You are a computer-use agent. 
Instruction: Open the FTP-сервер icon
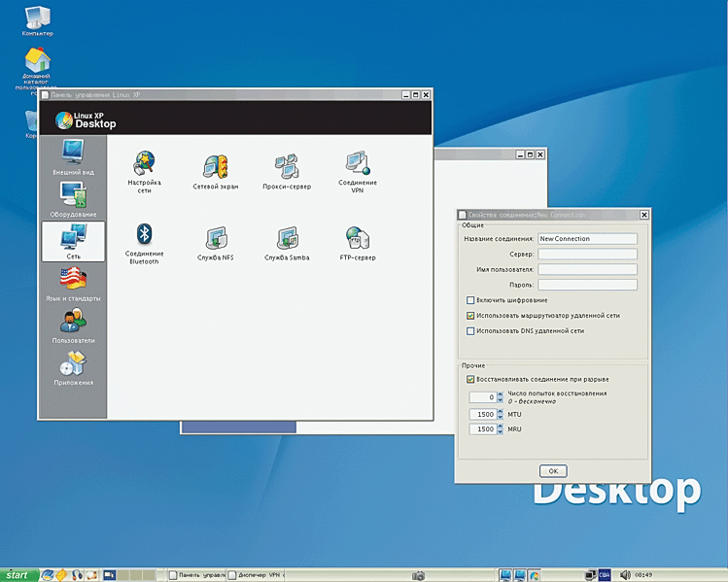pos(358,244)
